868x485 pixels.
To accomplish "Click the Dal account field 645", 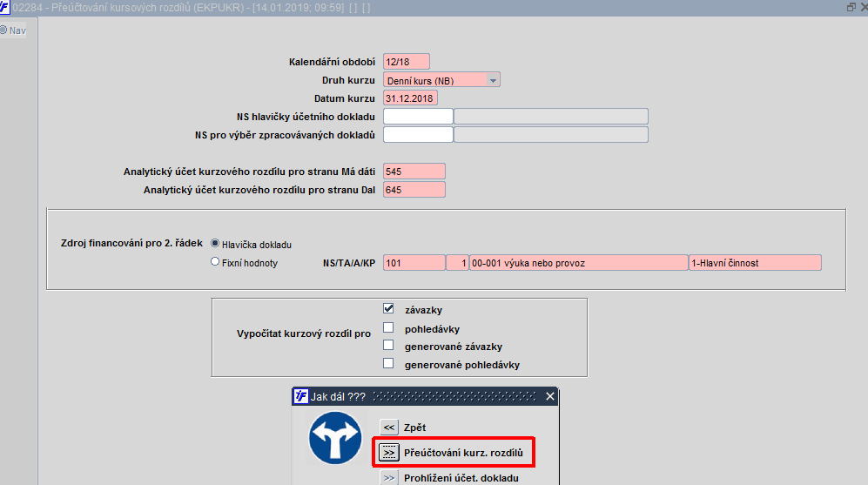I will pos(414,189).
